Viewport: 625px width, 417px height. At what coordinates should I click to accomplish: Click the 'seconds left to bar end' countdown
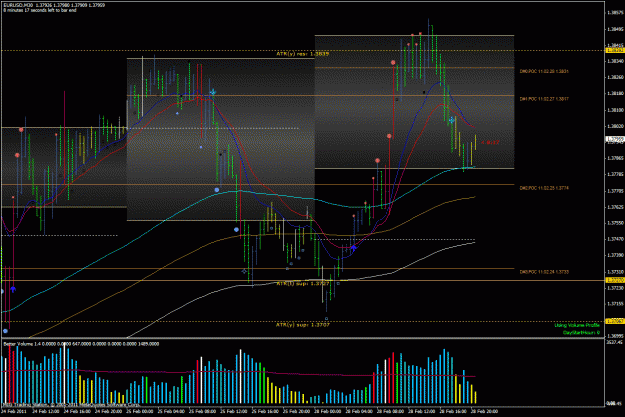pos(39,10)
